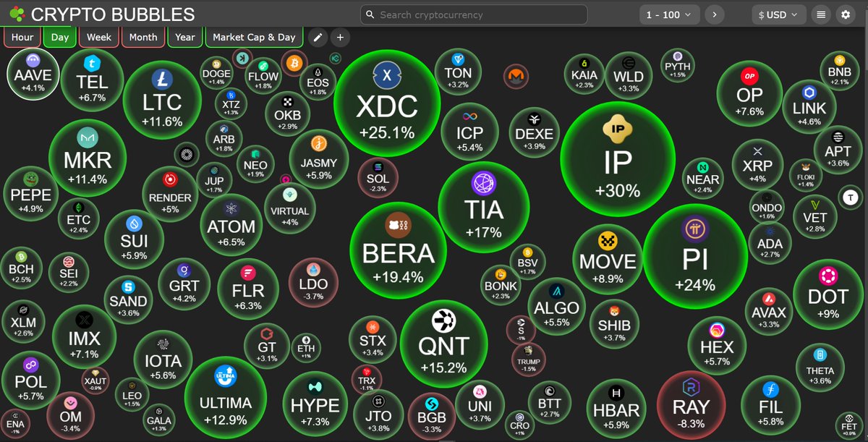Switch to the Week tab
The height and width of the screenshot is (442, 868).
pyautogui.click(x=99, y=38)
